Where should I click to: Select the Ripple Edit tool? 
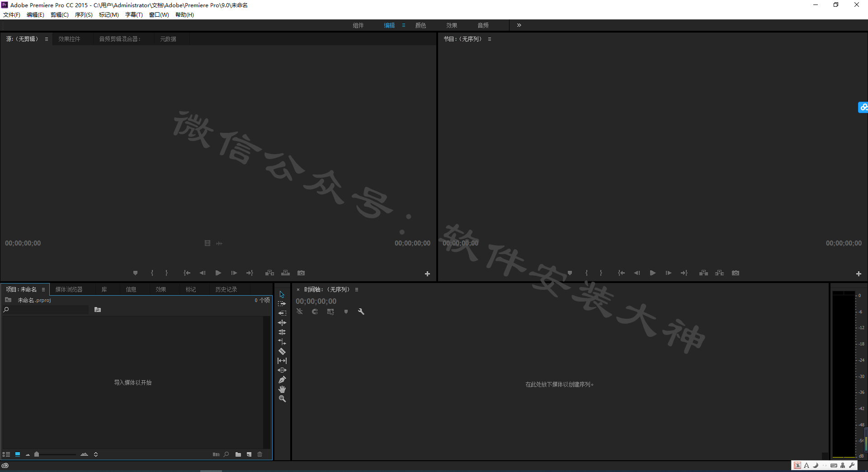[282, 323]
